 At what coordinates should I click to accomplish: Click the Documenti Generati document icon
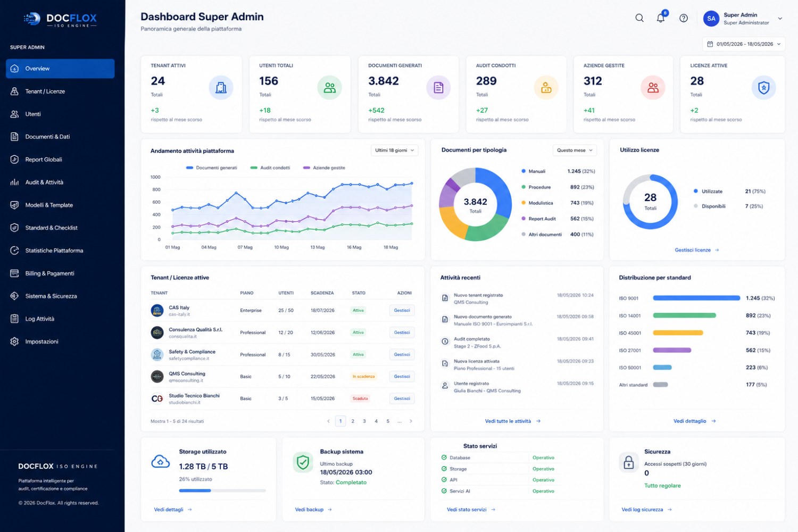point(438,88)
